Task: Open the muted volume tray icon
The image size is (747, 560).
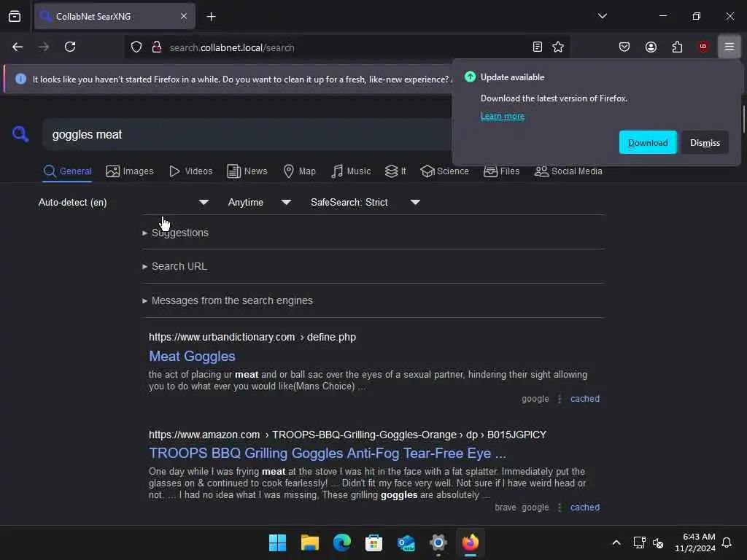Action: tap(658, 542)
